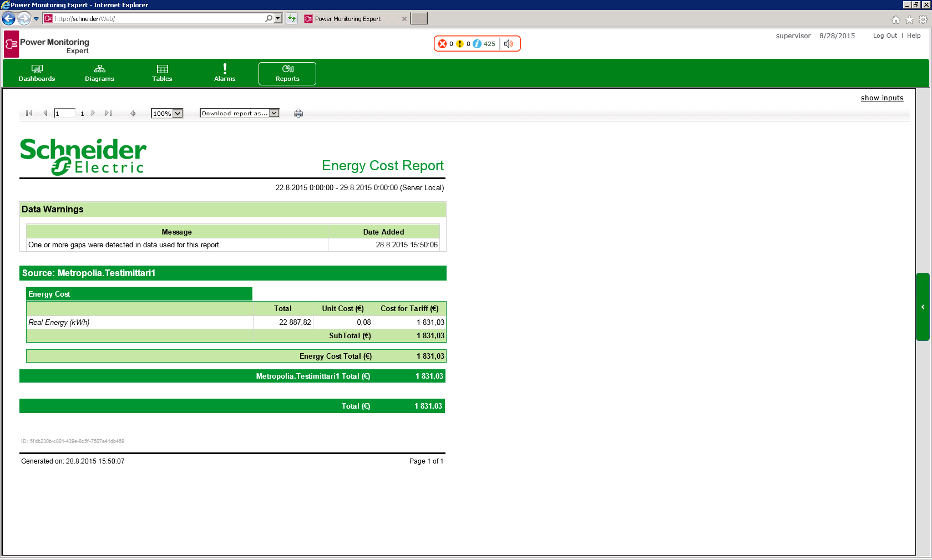
Task: Go to last report page
Action: pos(108,113)
